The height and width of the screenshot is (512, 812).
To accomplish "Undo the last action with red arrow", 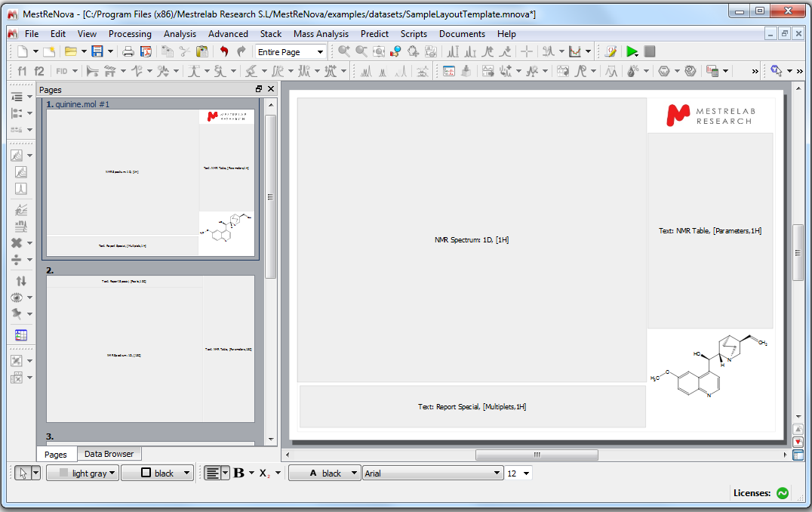I will (224, 51).
